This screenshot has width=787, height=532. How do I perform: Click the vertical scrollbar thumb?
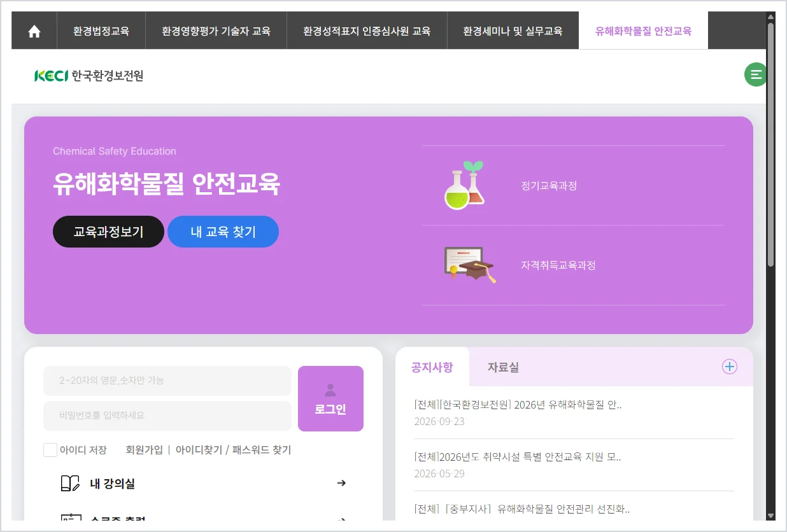pos(770,143)
